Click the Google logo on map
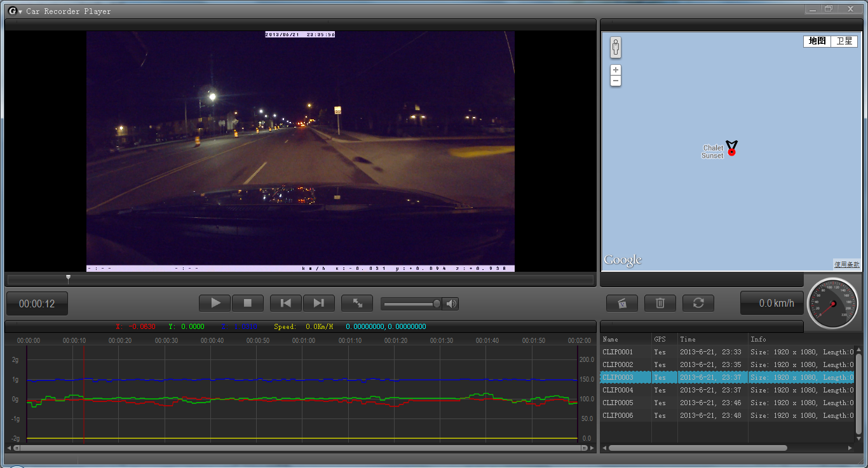Image resolution: width=868 pixels, height=468 pixels. coord(623,260)
